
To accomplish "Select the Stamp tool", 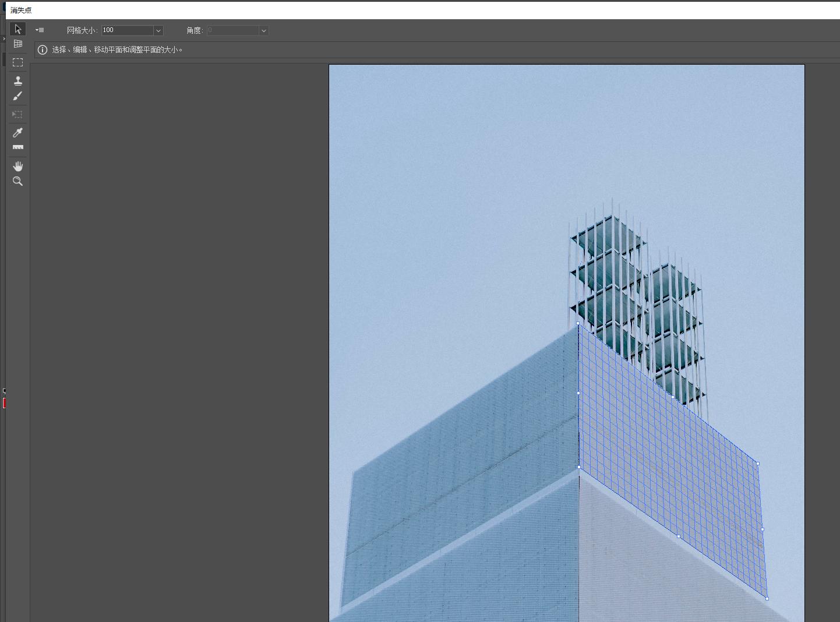I will pyautogui.click(x=17, y=80).
